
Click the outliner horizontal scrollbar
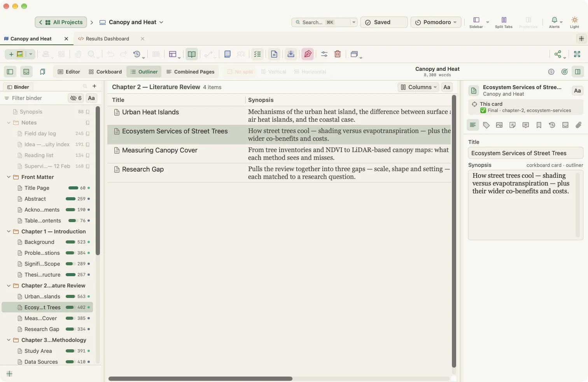[200, 378]
